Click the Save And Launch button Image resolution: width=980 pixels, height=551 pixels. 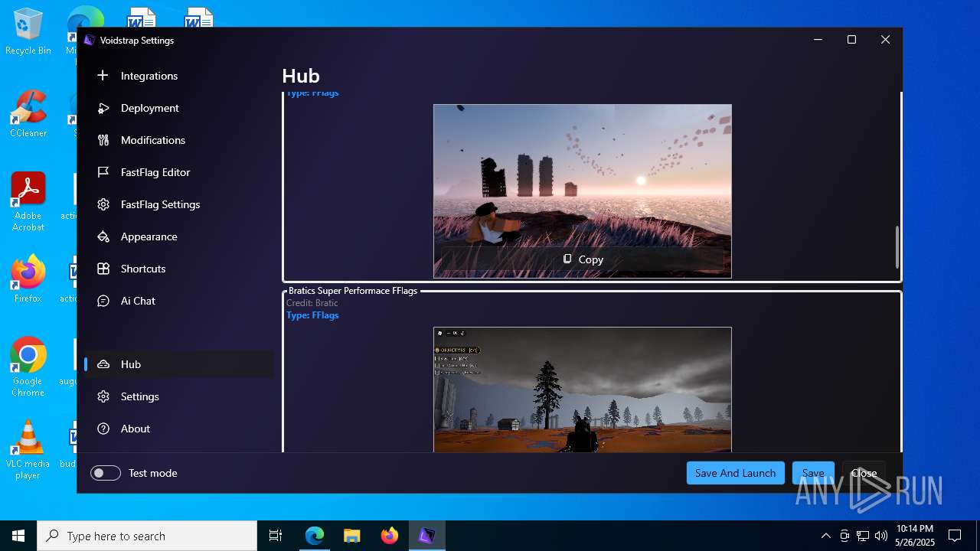tap(736, 473)
